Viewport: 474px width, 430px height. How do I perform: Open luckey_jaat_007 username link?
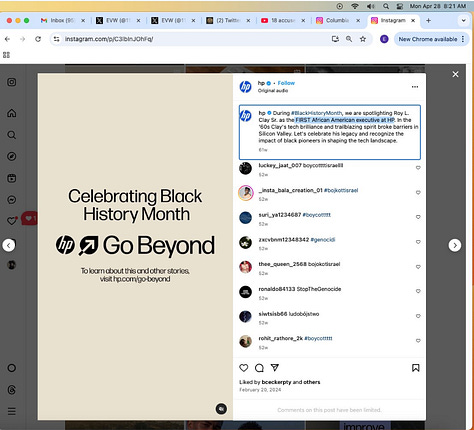tap(280, 165)
